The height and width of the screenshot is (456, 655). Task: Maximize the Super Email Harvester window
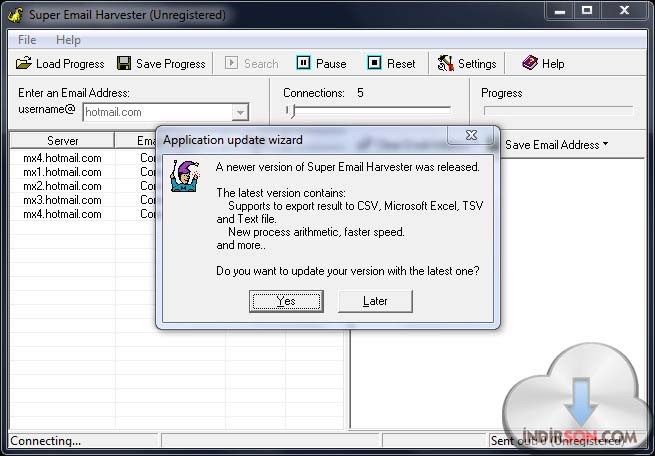587,10
